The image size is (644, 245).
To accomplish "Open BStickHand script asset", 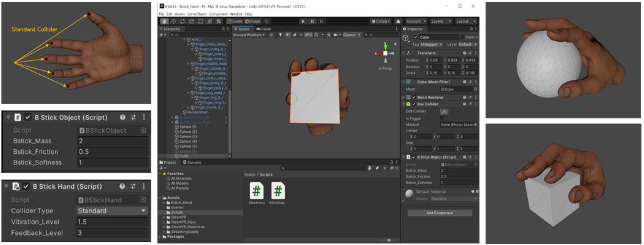I will point(257,191).
